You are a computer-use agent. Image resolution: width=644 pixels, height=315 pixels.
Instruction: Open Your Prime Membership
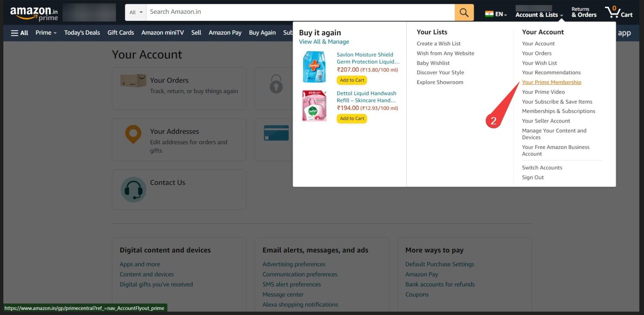[551, 82]
